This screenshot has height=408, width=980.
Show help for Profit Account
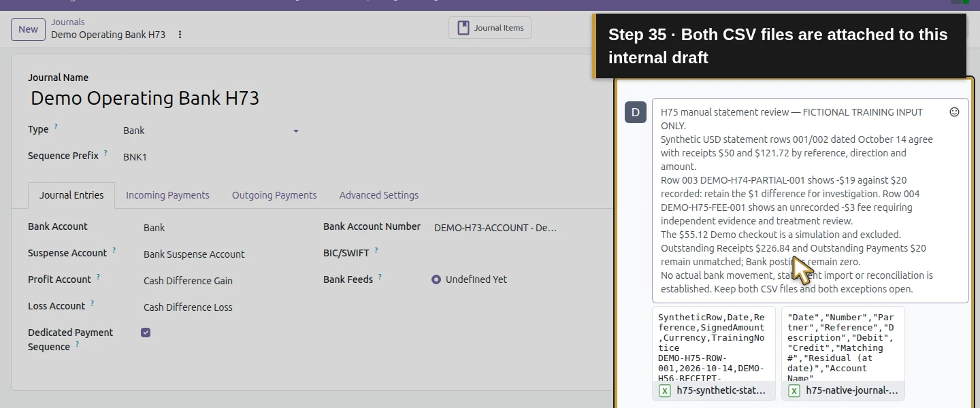[x=98, y=277]
